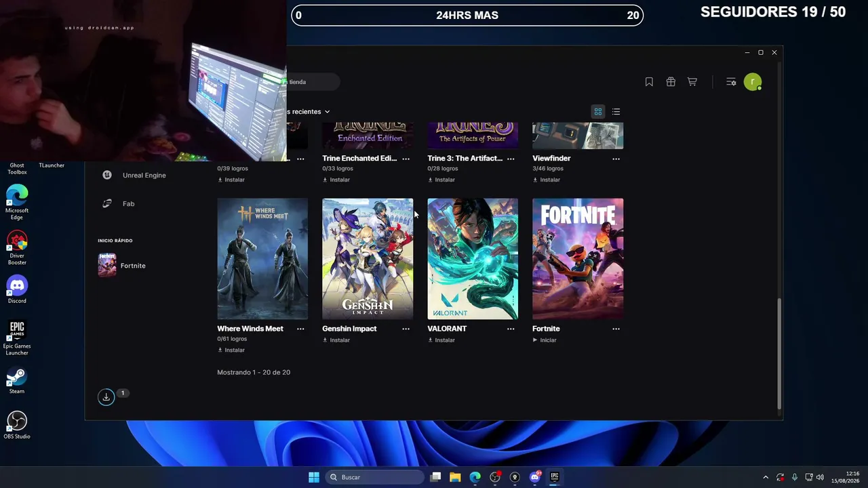Click the Viewfinder game title
The height and width of the screenshot is (488, 868).
551,159
